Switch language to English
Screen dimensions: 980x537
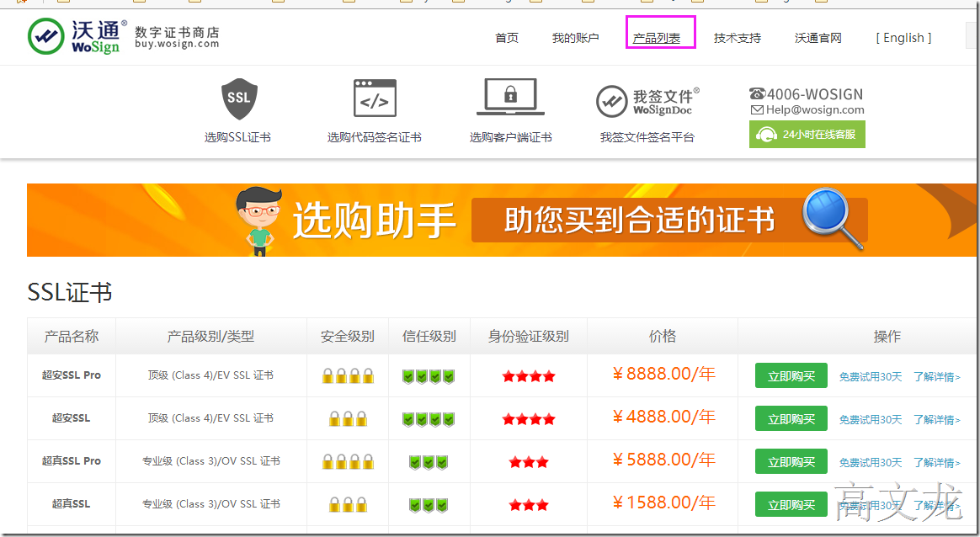(x=903, y=38)
